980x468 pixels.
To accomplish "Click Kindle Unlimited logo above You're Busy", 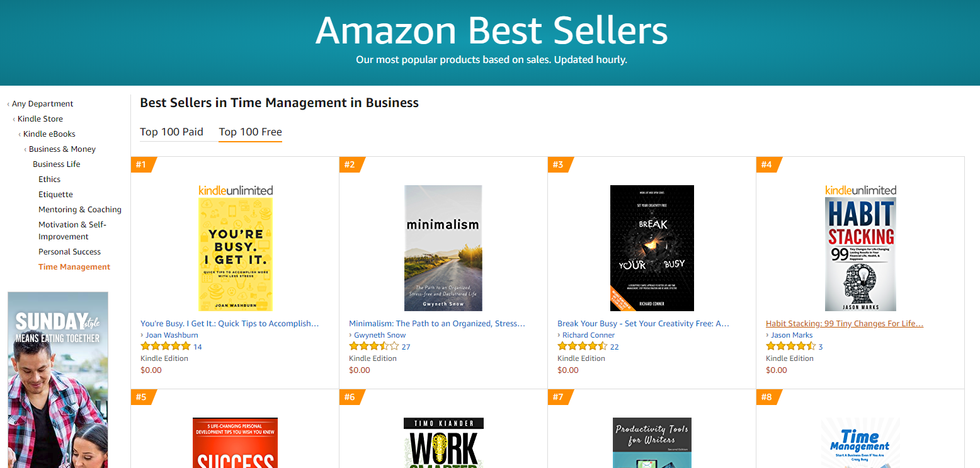I will [236, 190].
